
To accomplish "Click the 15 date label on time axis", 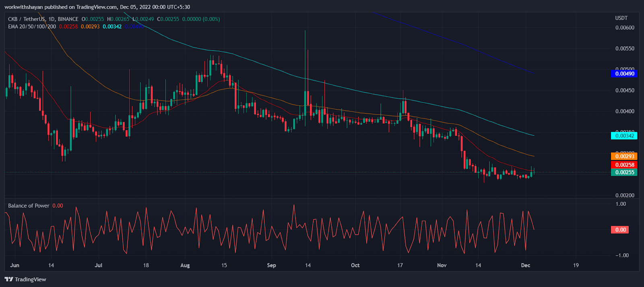I will click(x=224, y=265).
